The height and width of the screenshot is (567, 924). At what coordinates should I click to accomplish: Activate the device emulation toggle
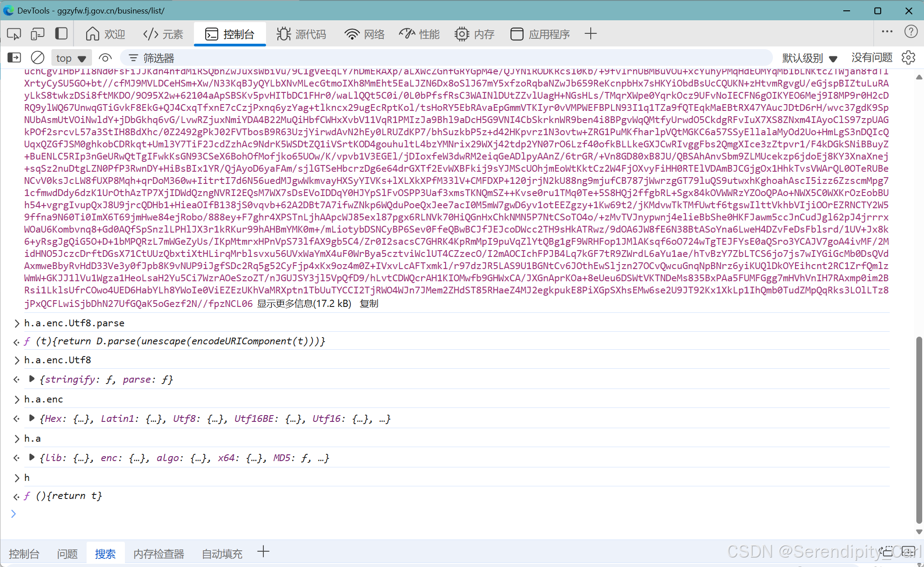pos(37,33)
